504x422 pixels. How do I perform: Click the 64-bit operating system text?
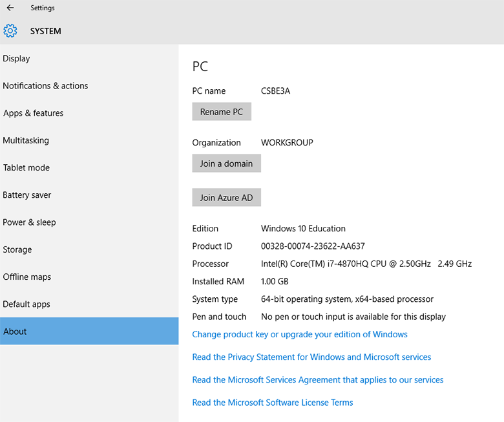pos(347,299)
